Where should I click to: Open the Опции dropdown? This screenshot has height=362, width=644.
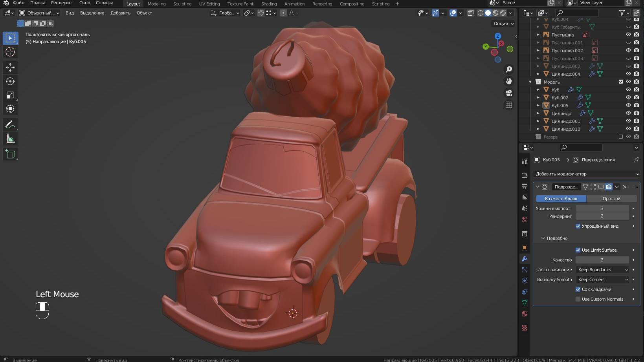click(x=503, y=24)
